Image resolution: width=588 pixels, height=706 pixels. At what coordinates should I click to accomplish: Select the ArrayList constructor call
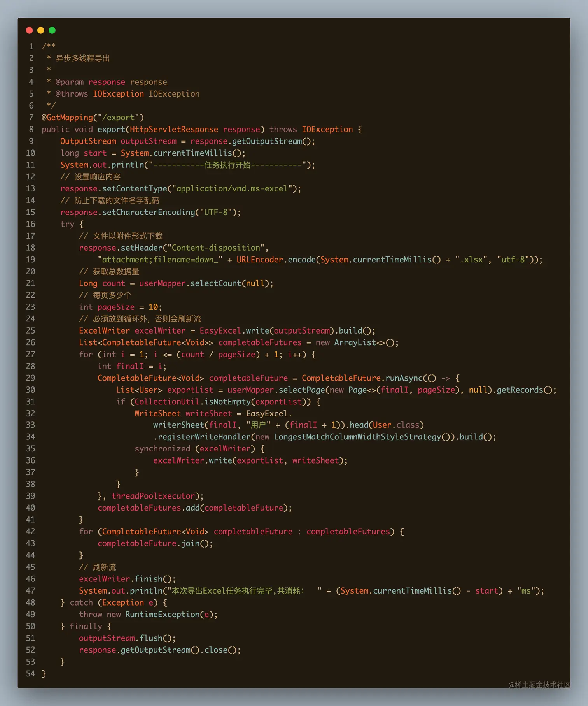point(364,342)
